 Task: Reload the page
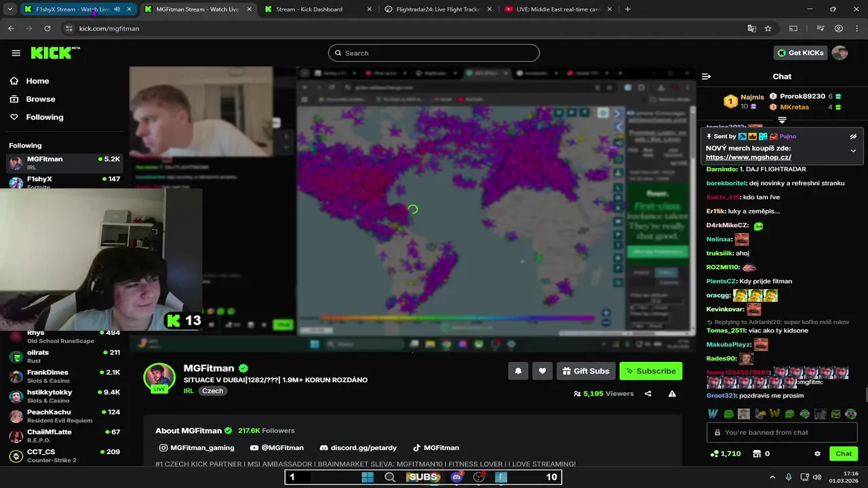point(47,28)
